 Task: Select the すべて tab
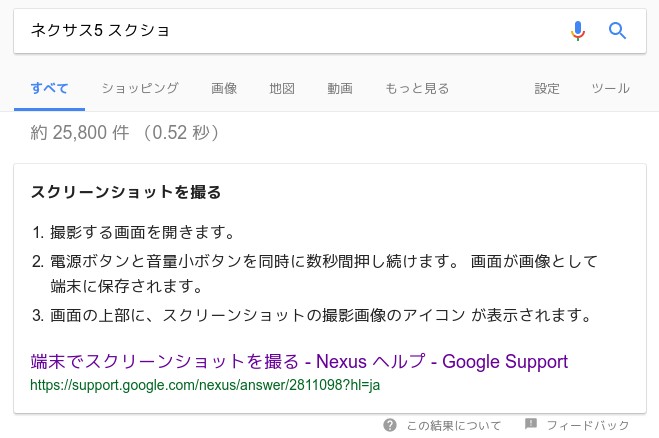tap(50, 89)
